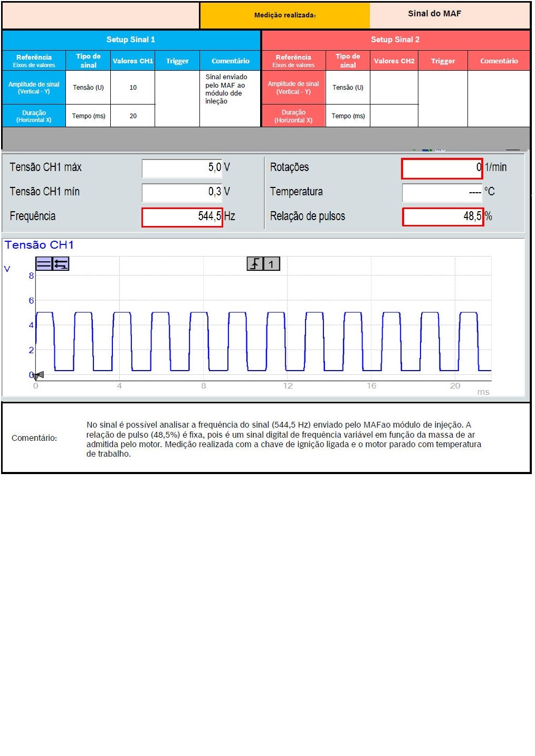Click the Rotações value field
The width and height of the screenshot is (535, 756).
pos(442,168)
